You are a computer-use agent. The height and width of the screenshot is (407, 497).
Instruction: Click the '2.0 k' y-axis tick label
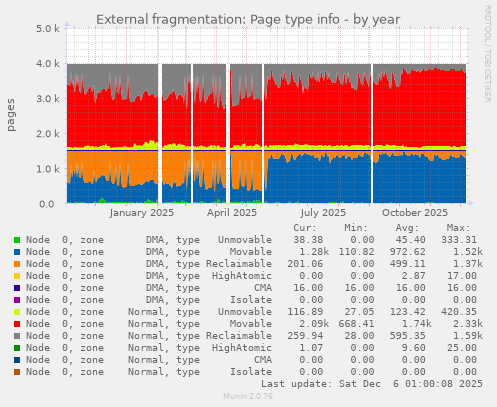click(x=48, y=134)
